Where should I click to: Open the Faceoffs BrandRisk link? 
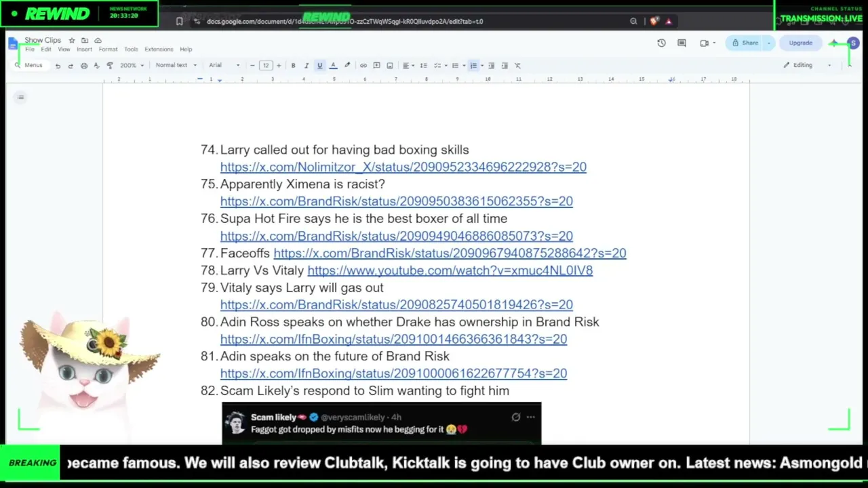[x=450, y=253]
